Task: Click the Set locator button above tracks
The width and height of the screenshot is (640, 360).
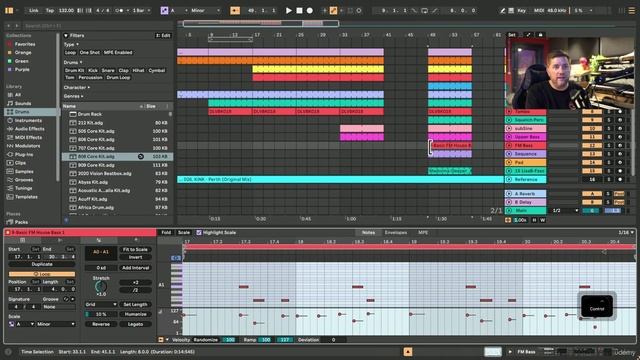Action: click(x=512, y=35)
